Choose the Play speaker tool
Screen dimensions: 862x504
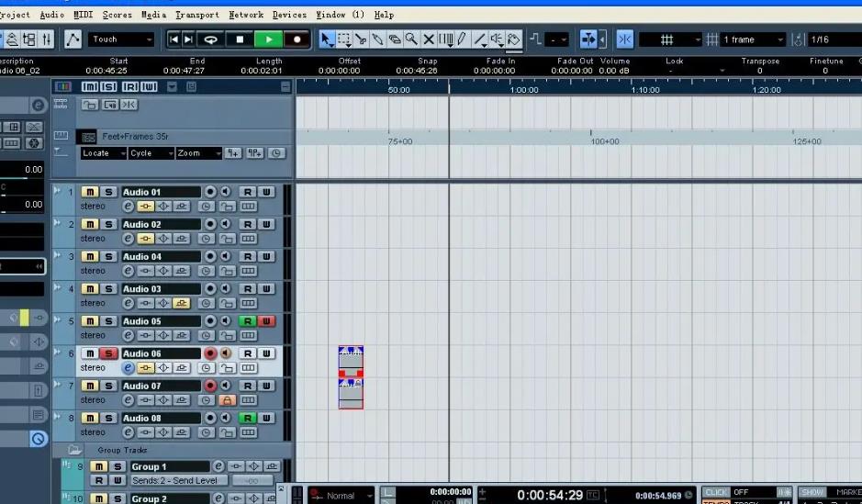pos(497,39)
